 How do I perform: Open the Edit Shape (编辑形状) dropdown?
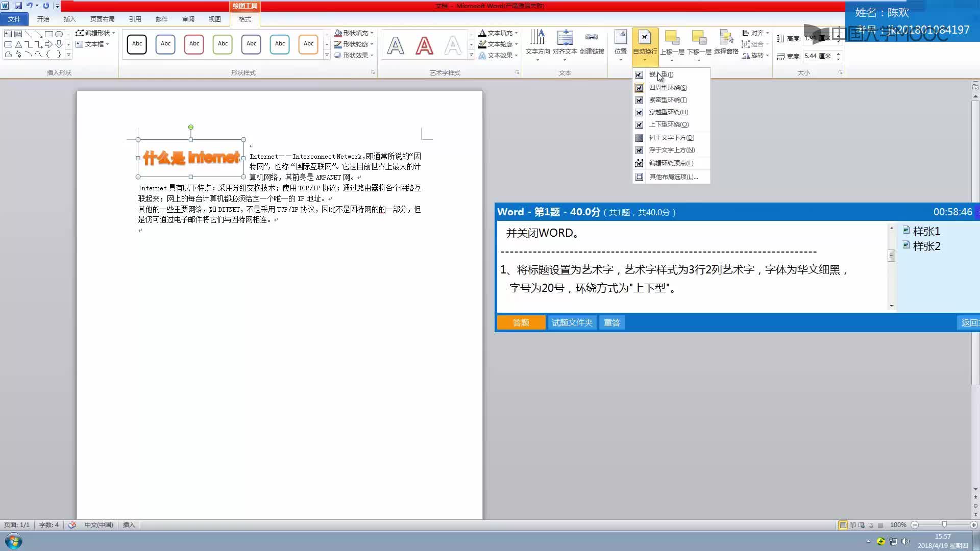[x=95, y=33]
